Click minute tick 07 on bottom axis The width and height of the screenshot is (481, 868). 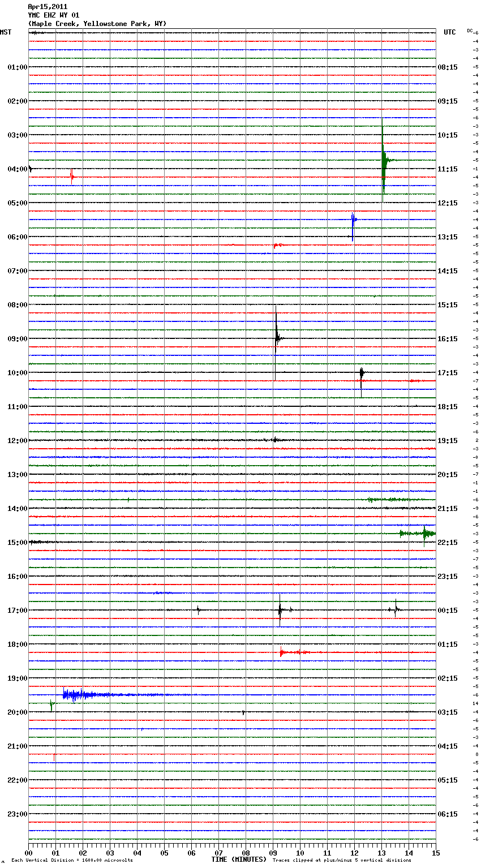pyautogui.click(x=218, y=853)
